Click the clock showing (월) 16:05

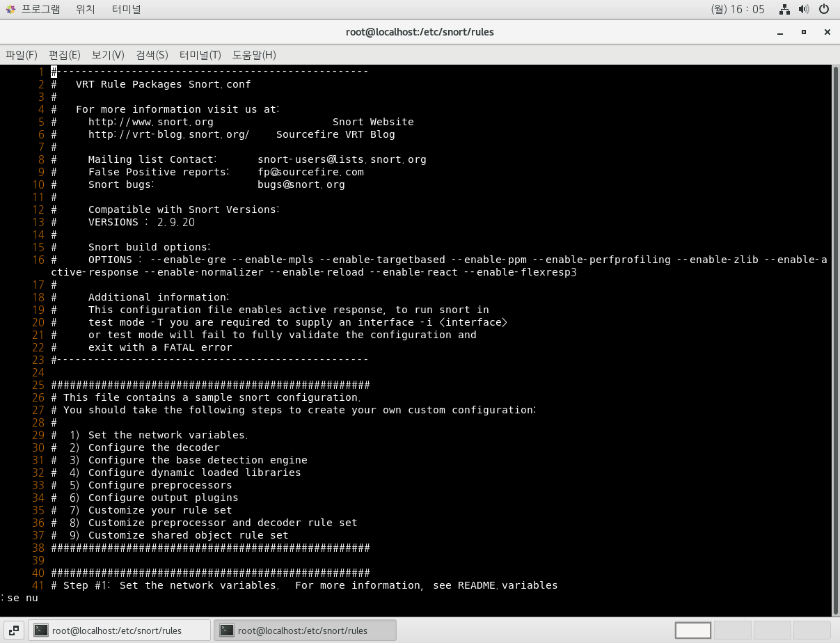(738, 9)
